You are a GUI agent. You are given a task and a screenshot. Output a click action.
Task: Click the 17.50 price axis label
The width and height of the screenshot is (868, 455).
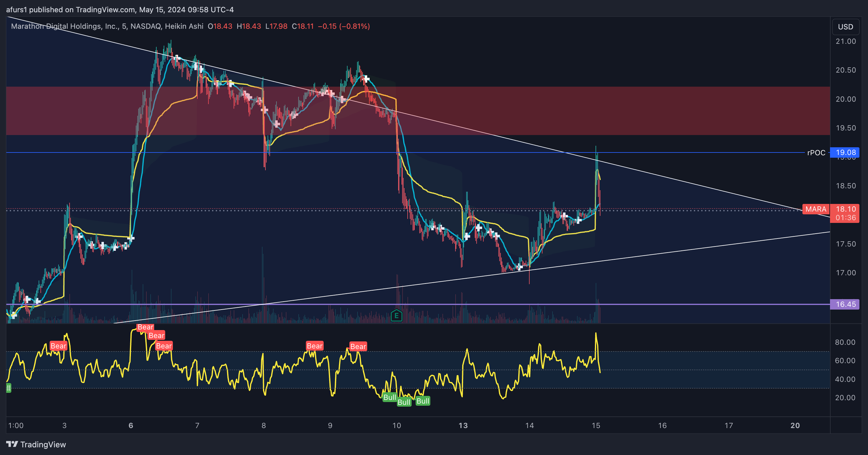tap(845, 244)
